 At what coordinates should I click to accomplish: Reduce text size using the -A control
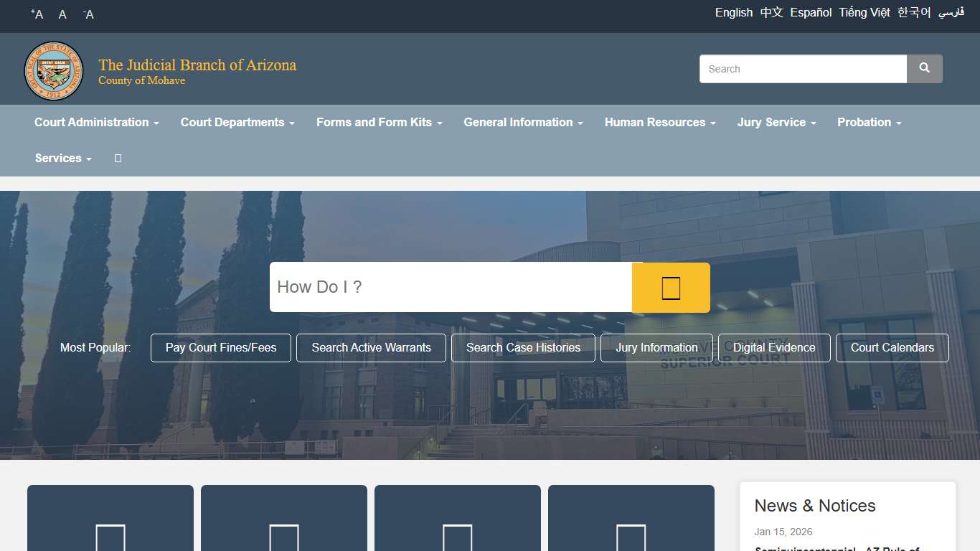tap(88, 14)
